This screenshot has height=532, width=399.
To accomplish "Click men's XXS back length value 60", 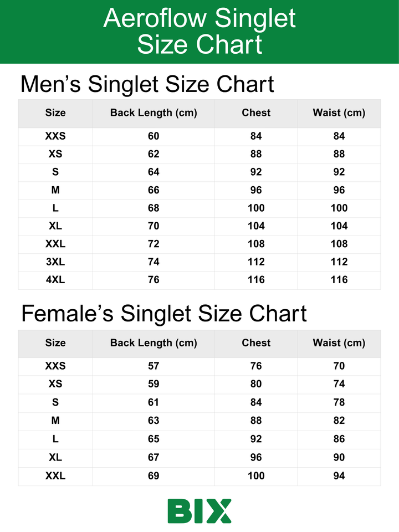I will pos(154,136).
